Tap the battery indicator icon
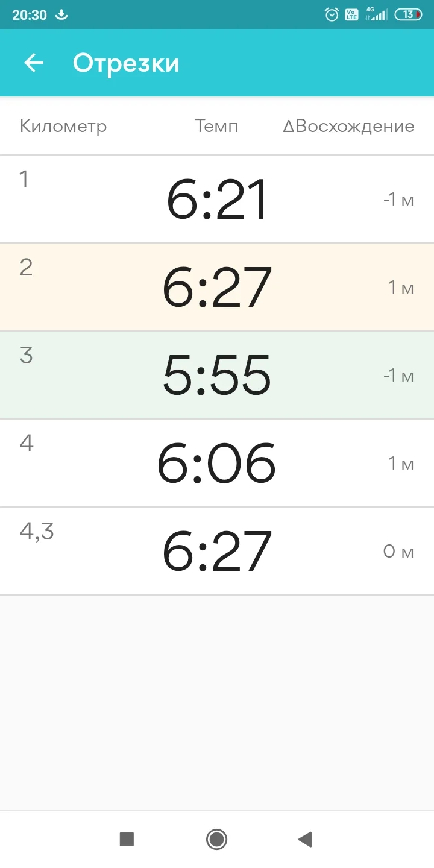434x868 pixels. tap(408, 15)
